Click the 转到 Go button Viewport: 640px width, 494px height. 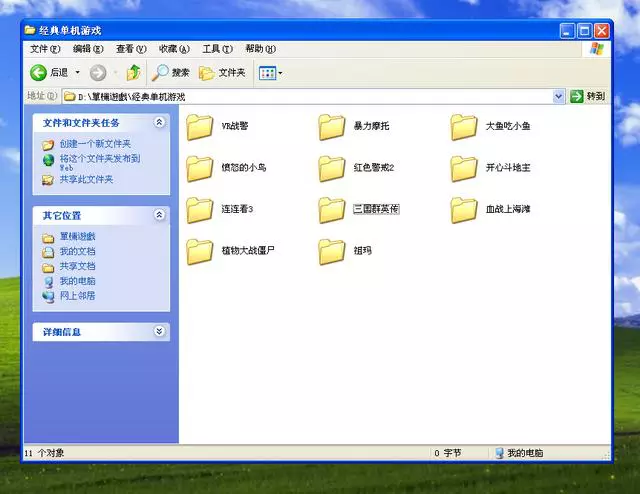588,96
